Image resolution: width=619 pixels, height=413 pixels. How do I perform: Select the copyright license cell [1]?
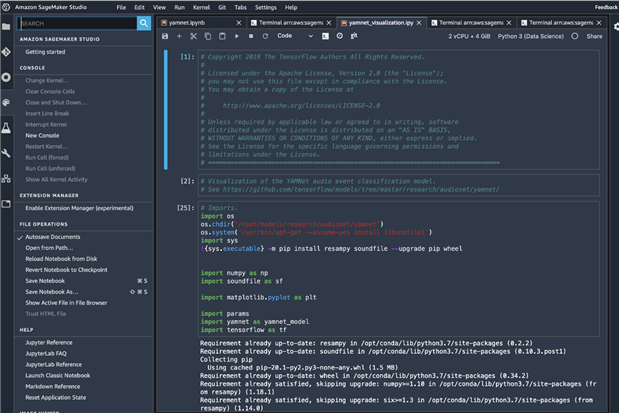coord(399,110)
